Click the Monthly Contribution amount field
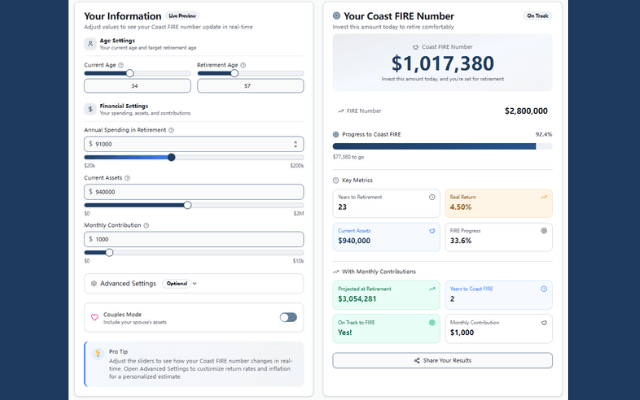Image resolution: width=640 pixels, height=400 pixels. (x=194, y=240)
